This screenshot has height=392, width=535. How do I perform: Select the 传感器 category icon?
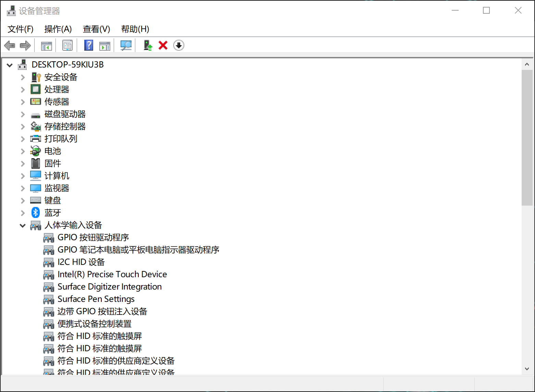pos(36,102)
